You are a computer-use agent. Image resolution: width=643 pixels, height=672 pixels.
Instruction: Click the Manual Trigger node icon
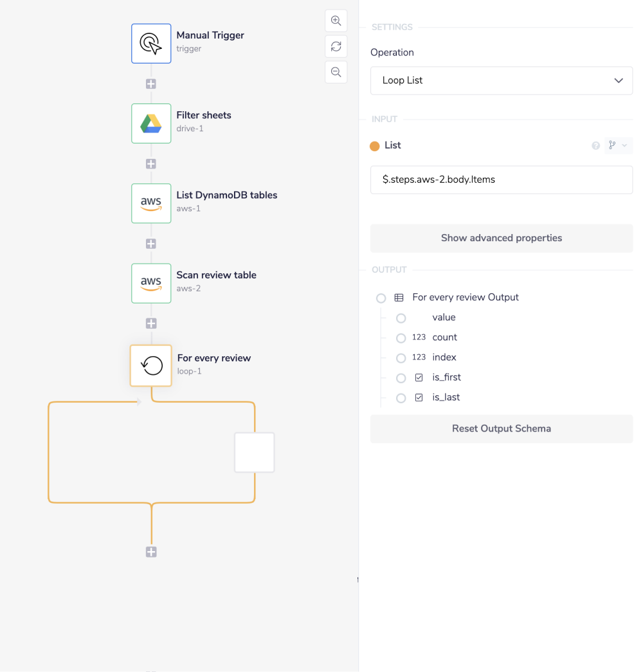(x=151, y=44)
